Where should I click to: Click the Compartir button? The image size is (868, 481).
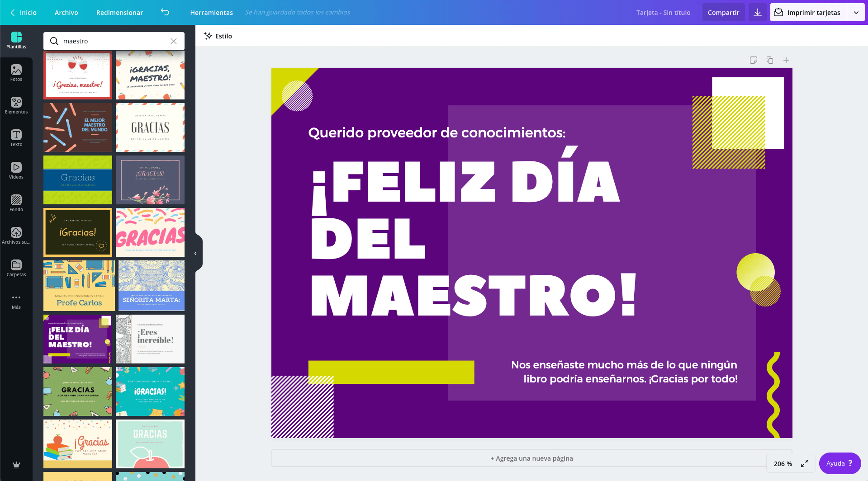723,13
